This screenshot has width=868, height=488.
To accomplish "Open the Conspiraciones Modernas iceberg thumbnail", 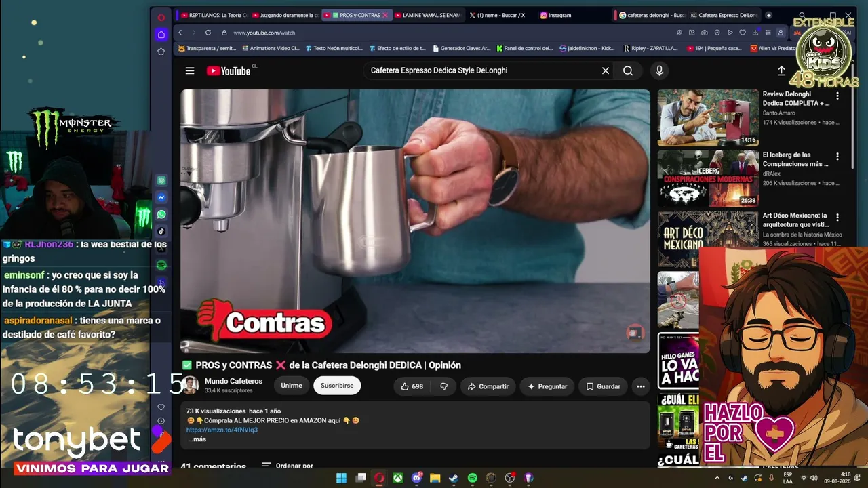I will pos(708,178).
